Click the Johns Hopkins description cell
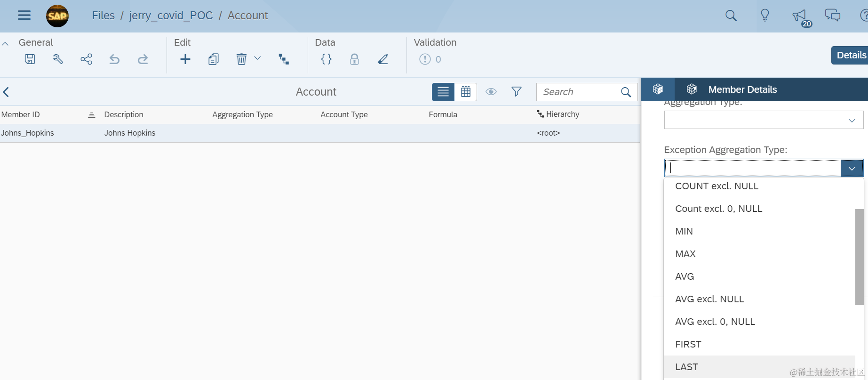 tap(130, 133)
